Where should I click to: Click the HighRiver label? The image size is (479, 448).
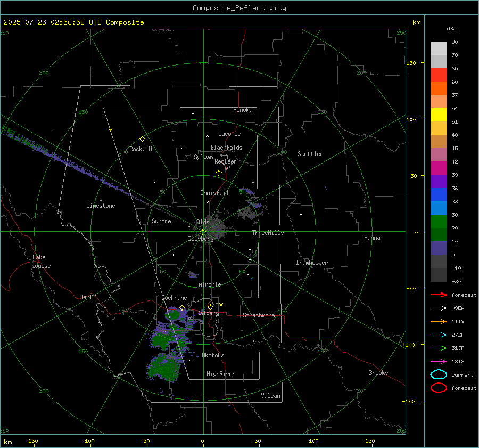(221, 374)
